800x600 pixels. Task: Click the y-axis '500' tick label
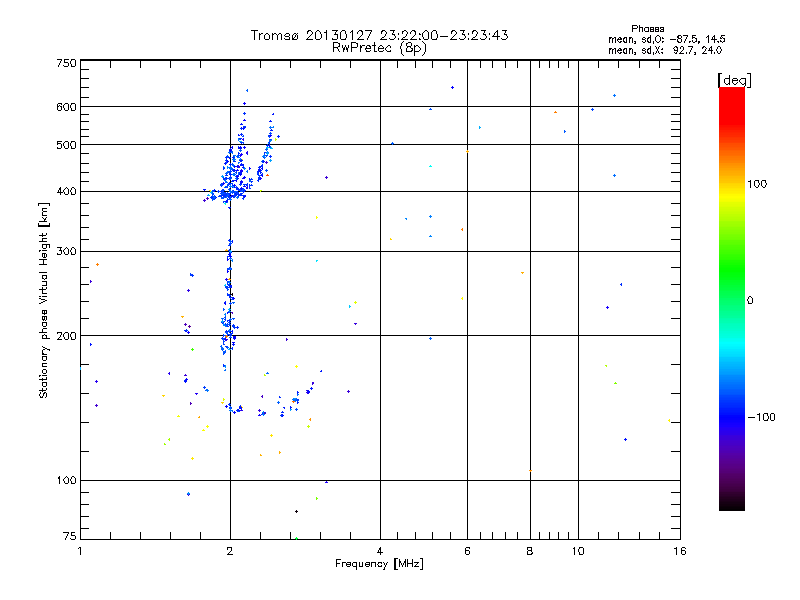coord(66,145)
